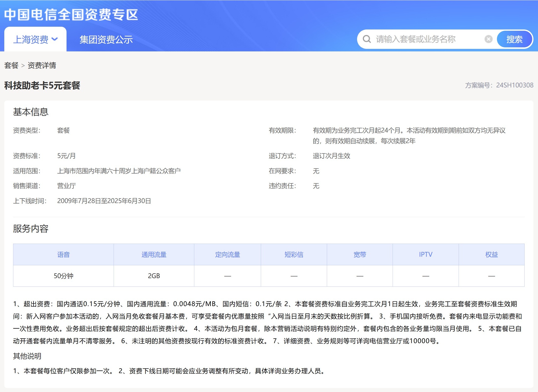The image size is (538, 392).
Task: Click the 服务内容 section heading
Action: pyautogui.click(x=30, y=228)
